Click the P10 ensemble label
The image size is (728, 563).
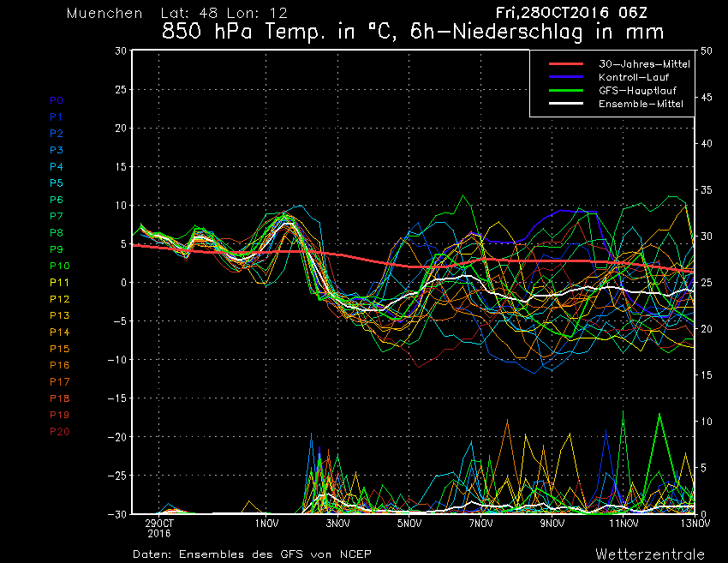[59, 266]
